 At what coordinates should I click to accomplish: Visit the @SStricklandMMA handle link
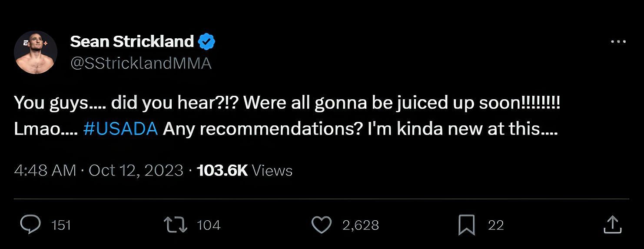coord(141,64)
